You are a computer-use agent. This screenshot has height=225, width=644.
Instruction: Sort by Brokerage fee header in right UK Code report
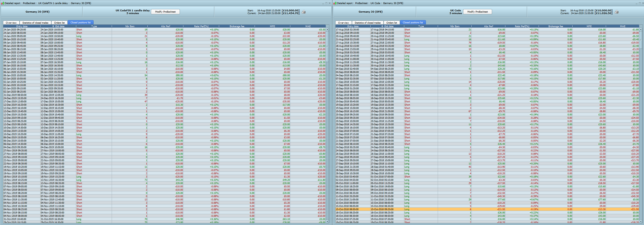coord(556,26)
